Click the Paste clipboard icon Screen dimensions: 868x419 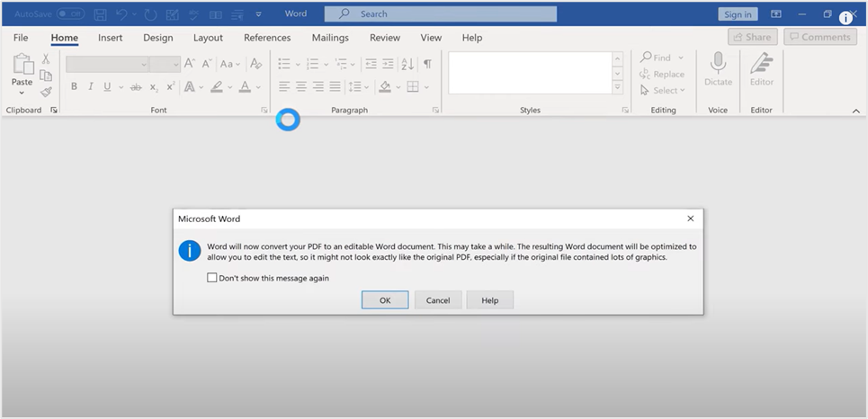(x=22, y=64)
